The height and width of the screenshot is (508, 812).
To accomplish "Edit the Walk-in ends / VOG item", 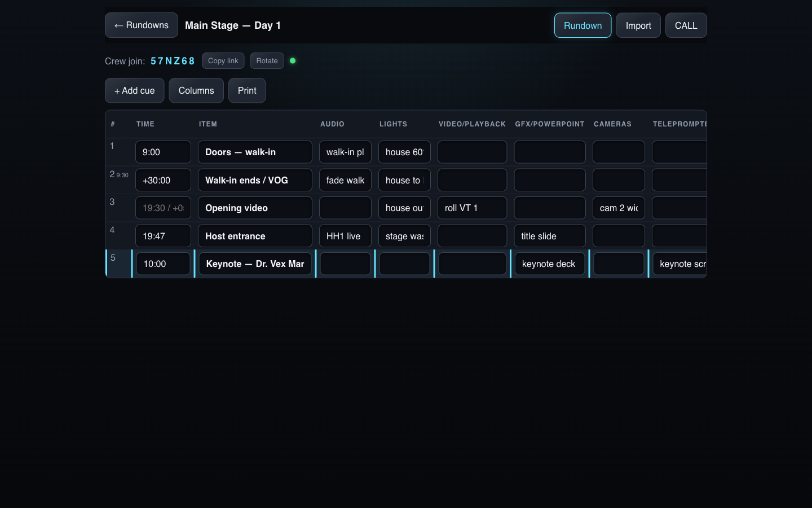I will coord(255,180).
